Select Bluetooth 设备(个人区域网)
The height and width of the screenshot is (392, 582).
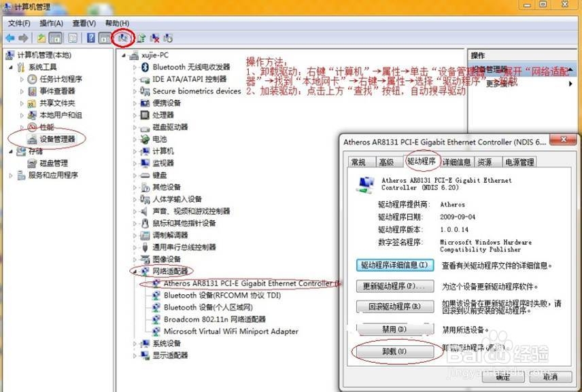click(x=208, y=308)
